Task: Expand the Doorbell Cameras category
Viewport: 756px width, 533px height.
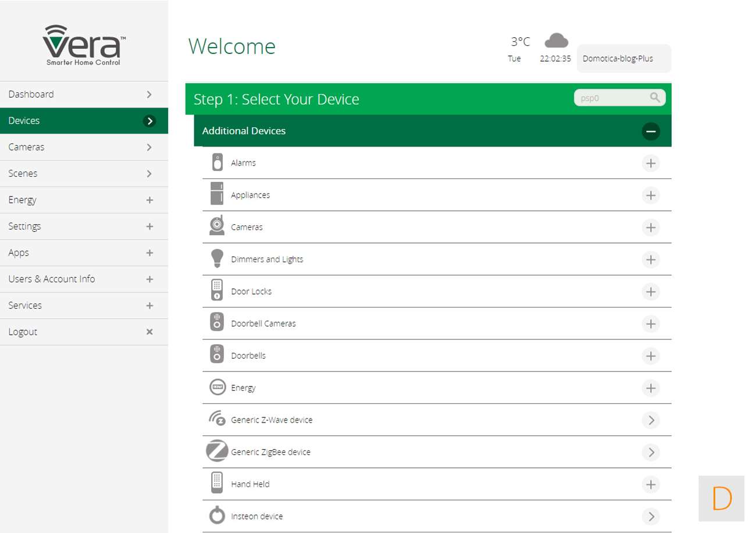Action: click(x=651, y=324)
